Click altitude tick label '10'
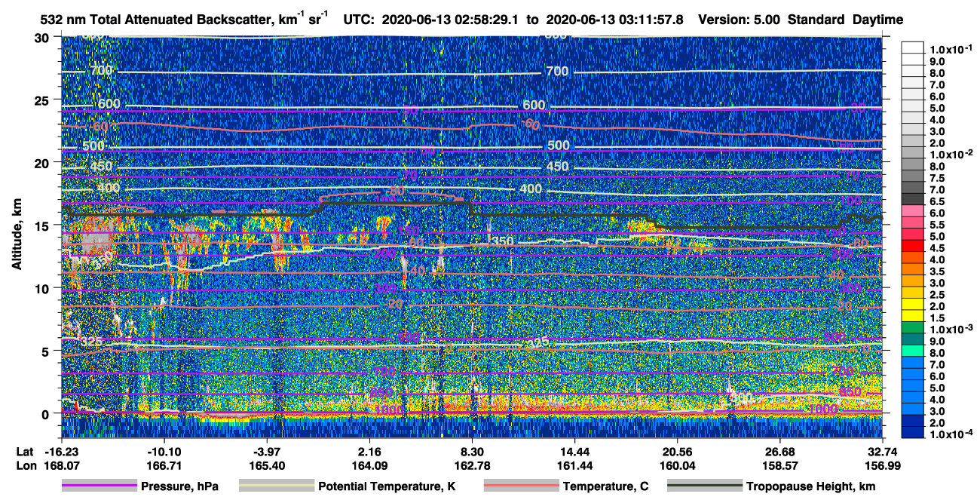 click(x=43, y=288)
